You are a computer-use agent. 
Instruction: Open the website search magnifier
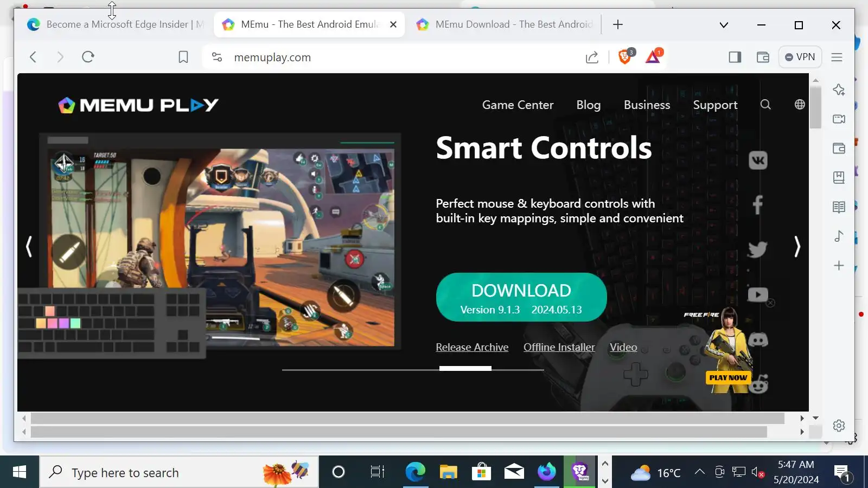[x=765, y=105]
